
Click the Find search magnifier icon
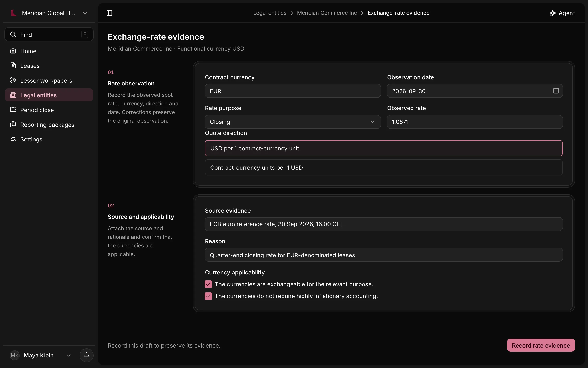pos(13,34)
